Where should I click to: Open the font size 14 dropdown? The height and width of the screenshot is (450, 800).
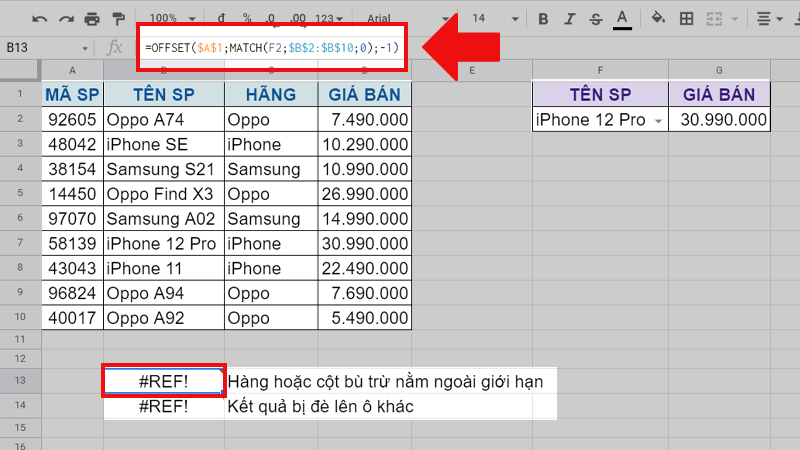coord(495,19)
